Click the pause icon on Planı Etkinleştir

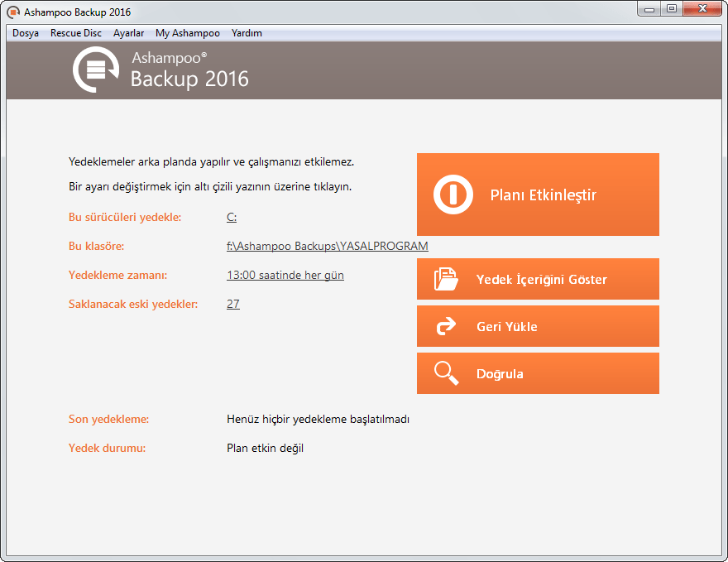(x=453, y=195)
